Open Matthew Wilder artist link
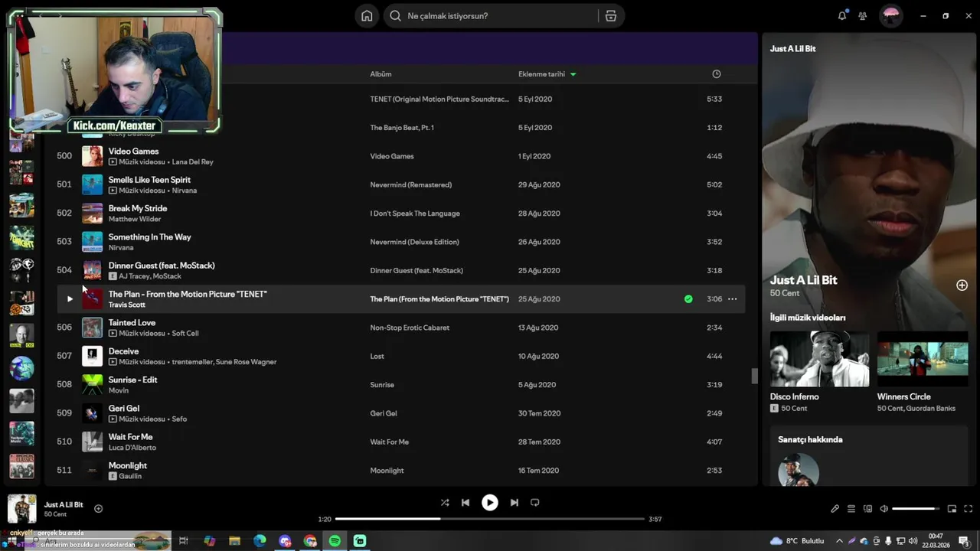The width and height of the screenshot is (980, 551). click(134, 219)
